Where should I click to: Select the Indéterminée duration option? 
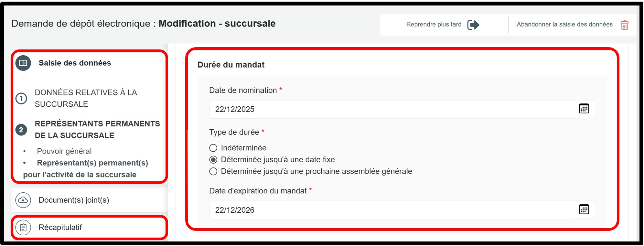pyautogui.click(x=213, y=148)
